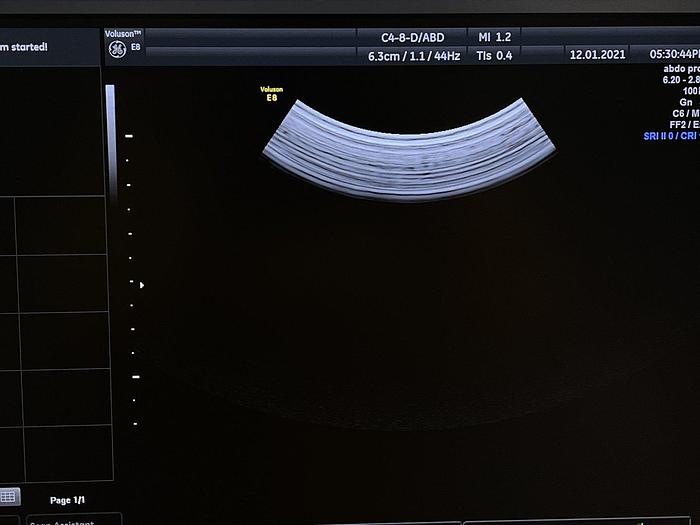Viewport: 700px width, 525px height.
Task: Click the MI 1.2 indicator
Action: pos(496,38)
